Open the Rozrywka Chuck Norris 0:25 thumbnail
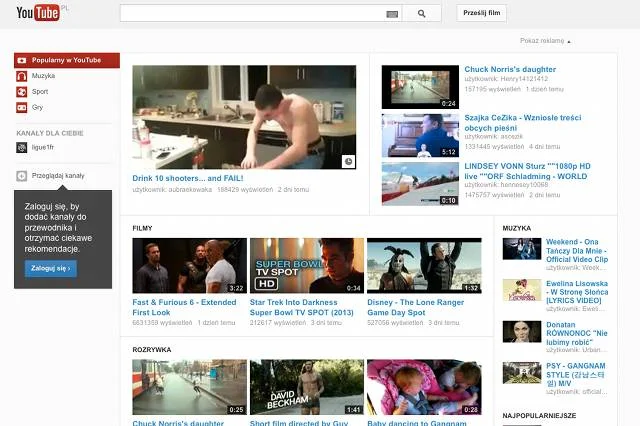The image size is (640, 426). pos(190,387)
